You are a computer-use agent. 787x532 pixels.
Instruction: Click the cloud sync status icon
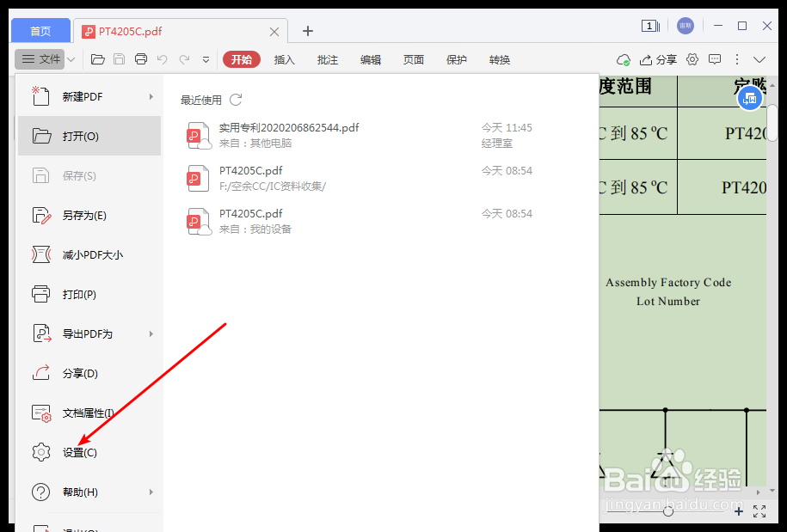(x=624, y=59)
